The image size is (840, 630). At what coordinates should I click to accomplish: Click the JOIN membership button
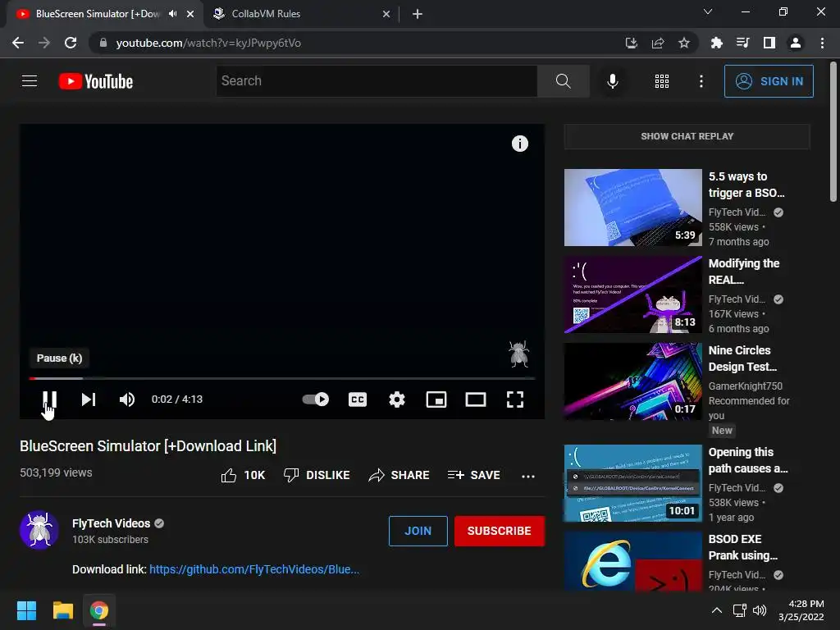click(x=418, y=531)
